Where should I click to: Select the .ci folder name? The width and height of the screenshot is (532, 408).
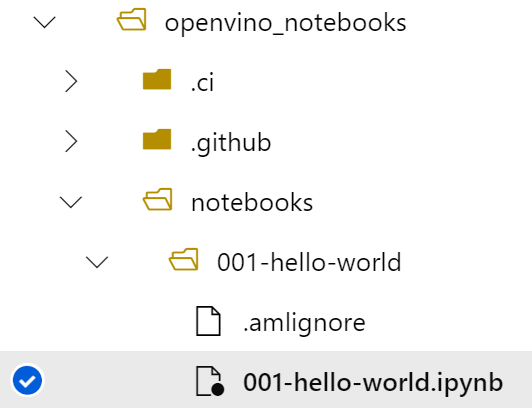[203, 81]
